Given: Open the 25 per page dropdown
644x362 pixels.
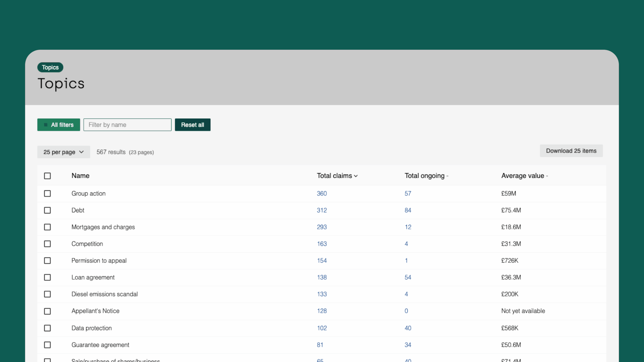Looking at the screenshot, I should [64, 152].
